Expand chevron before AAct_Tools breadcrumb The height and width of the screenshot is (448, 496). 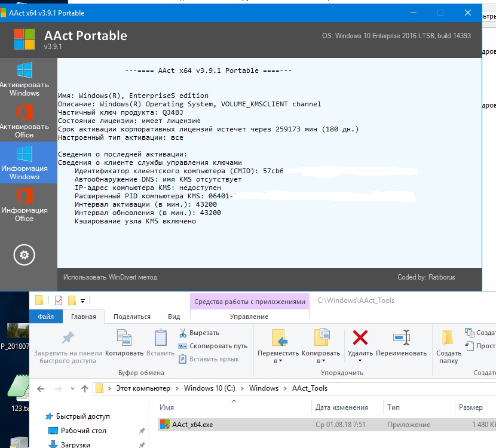pos(285,388)
